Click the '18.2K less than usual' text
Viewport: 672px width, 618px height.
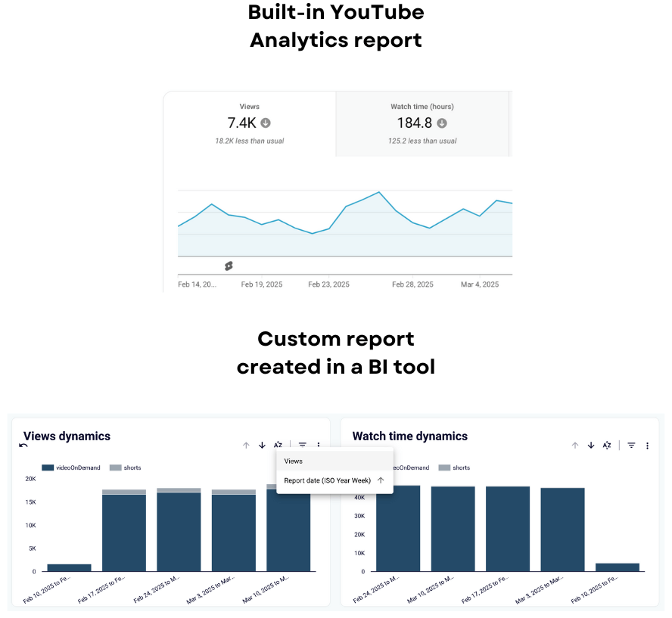coord(250,141)
